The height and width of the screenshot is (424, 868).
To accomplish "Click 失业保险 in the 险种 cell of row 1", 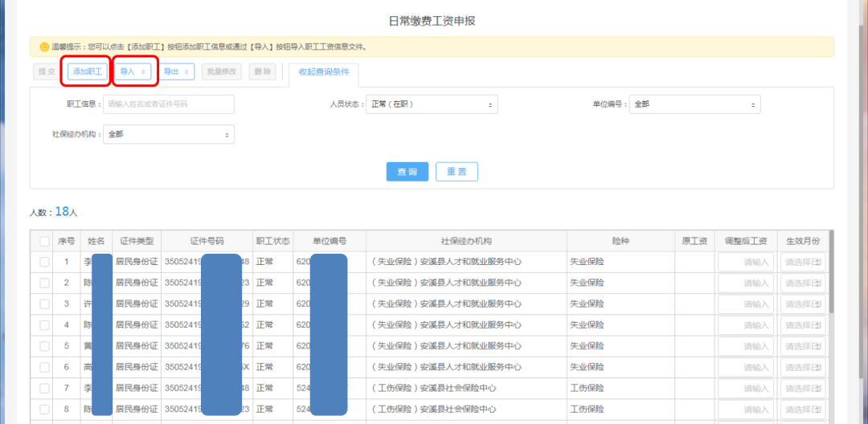I will coord(587,262).
